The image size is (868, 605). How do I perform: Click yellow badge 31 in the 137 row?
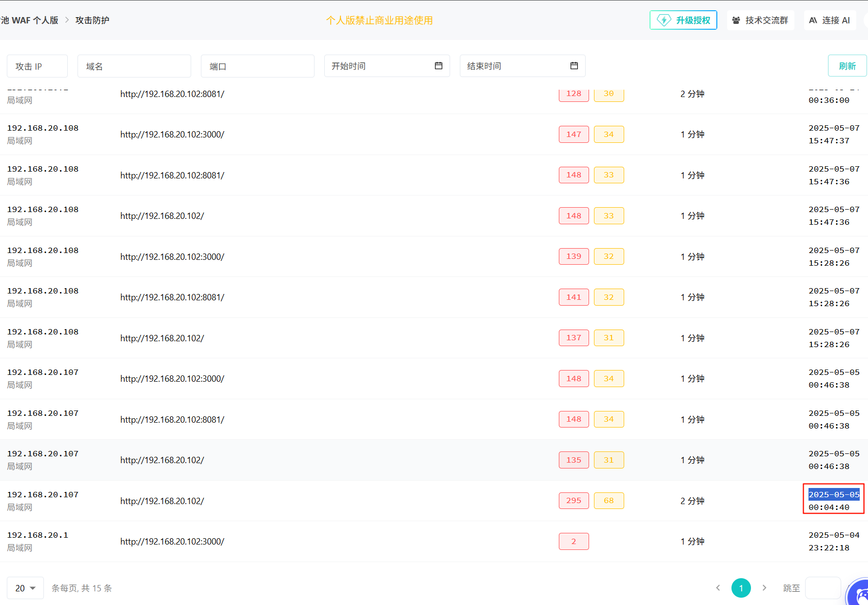click(x=609, y=338)
